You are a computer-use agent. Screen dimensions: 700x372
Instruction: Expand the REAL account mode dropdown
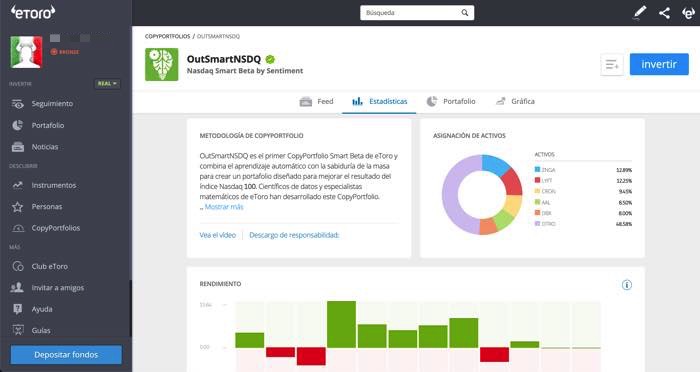107,84
